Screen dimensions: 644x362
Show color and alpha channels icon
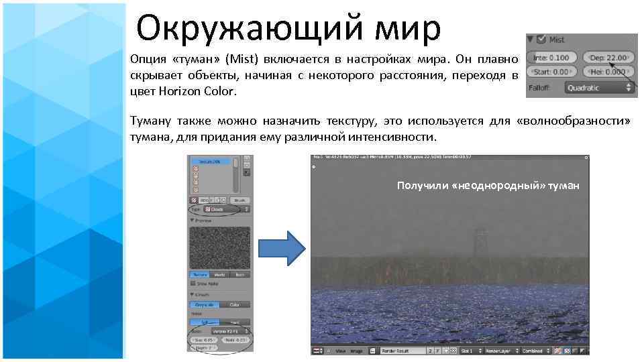(557, 351)
